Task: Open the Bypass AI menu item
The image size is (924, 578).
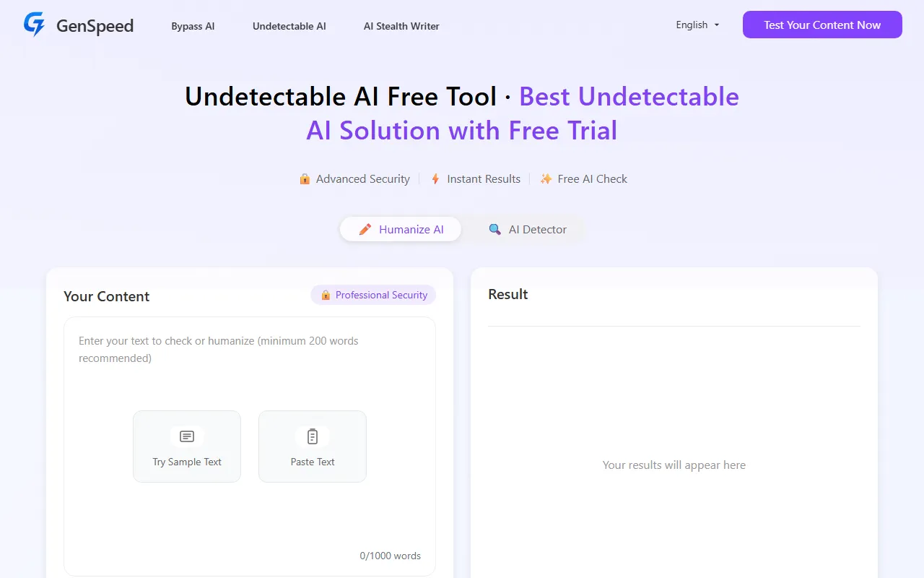Action: coord(193,26)
